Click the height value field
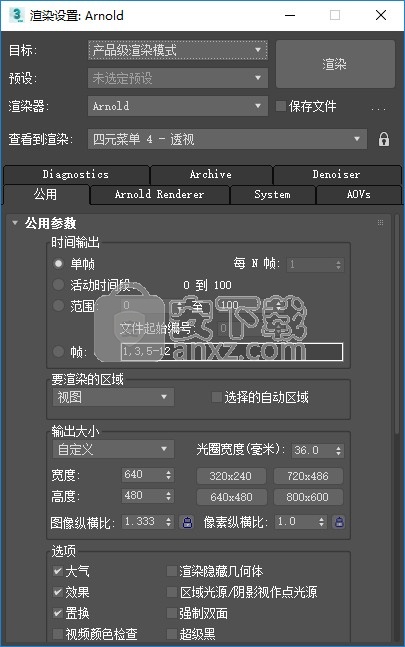405x647 pixels. 143,496
